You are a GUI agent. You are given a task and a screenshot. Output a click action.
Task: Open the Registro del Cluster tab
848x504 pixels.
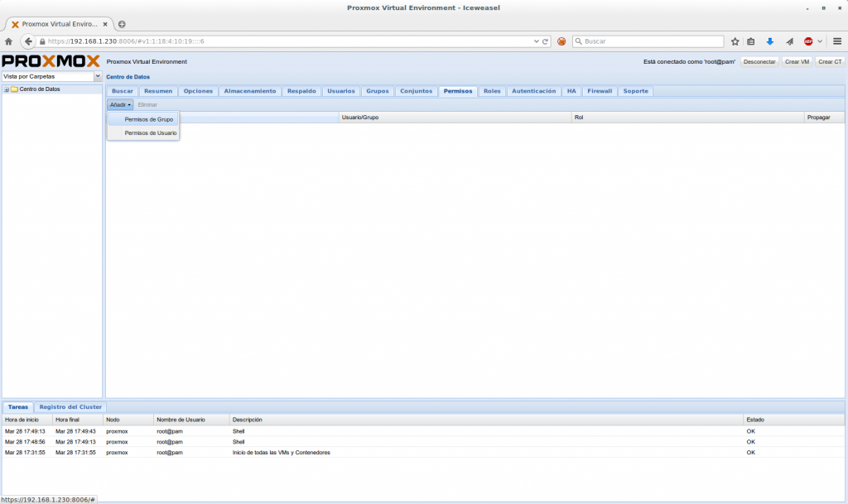click(x=70, y=407)
